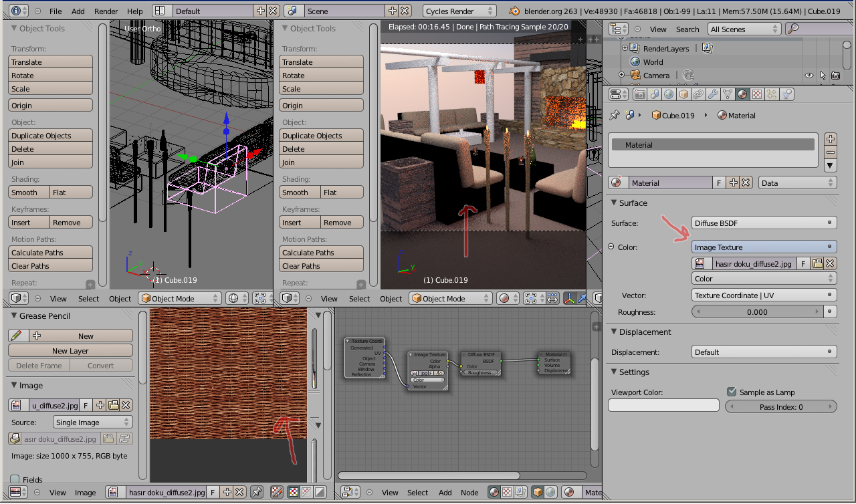Open Image menu in UV editor header

pyautogui.click(x=85, y=492)
